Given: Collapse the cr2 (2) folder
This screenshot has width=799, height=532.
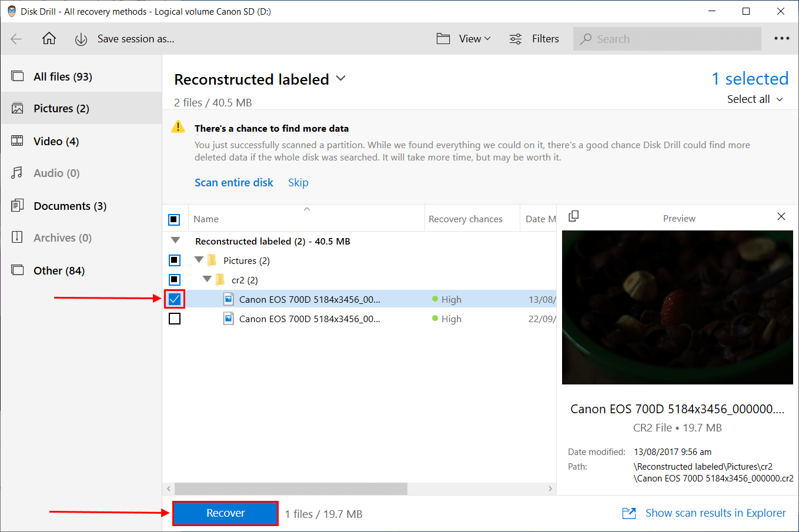Looking at the screenshot, I should 207,279.
